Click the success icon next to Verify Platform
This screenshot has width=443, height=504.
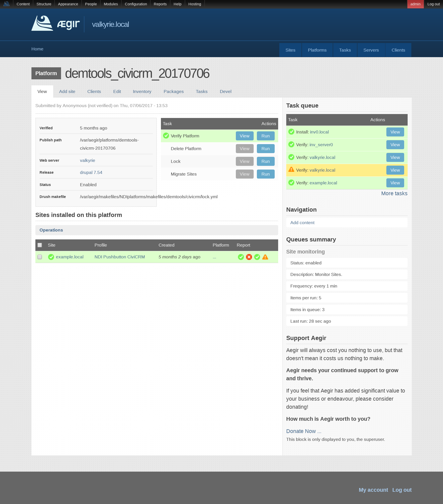[166, 136]
